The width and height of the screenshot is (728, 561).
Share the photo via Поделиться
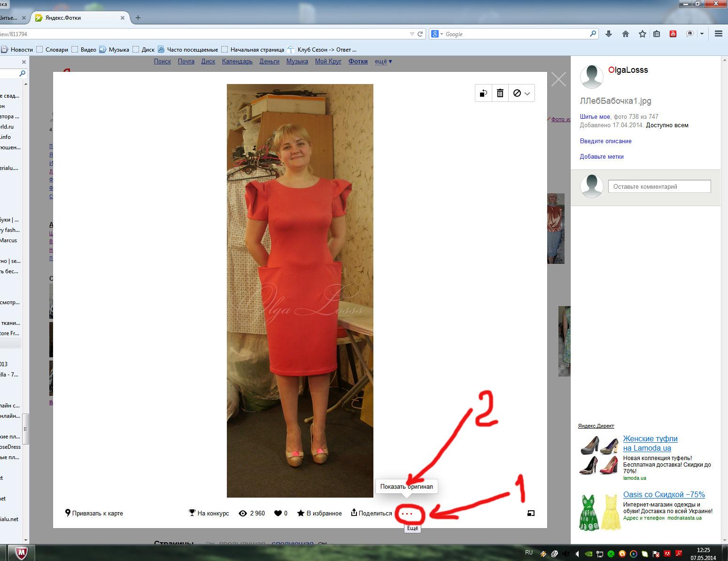click(371, 513)
